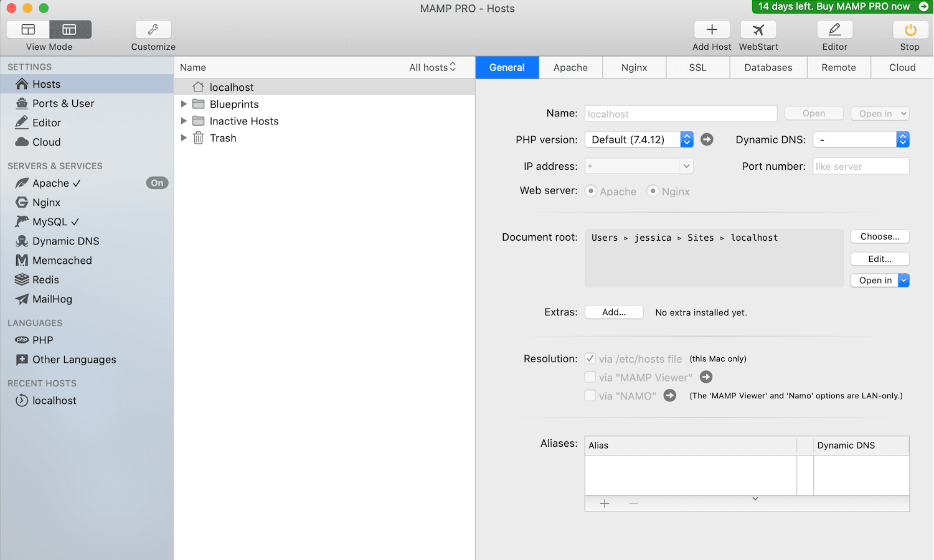Click the Choose button for document root
934x560 pixels.
[x=879, y=236]
